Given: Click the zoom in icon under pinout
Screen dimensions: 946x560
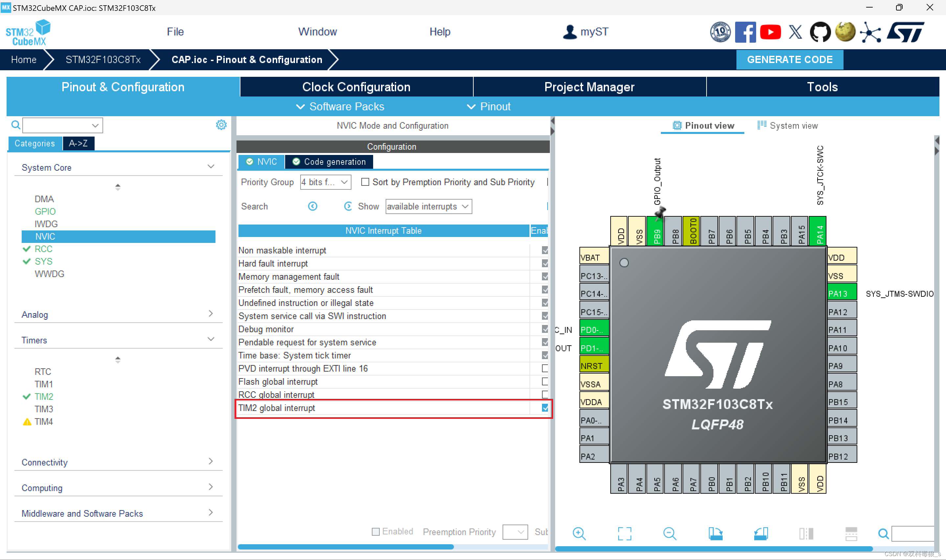Looking at the screenshot, I should point(579,533).
